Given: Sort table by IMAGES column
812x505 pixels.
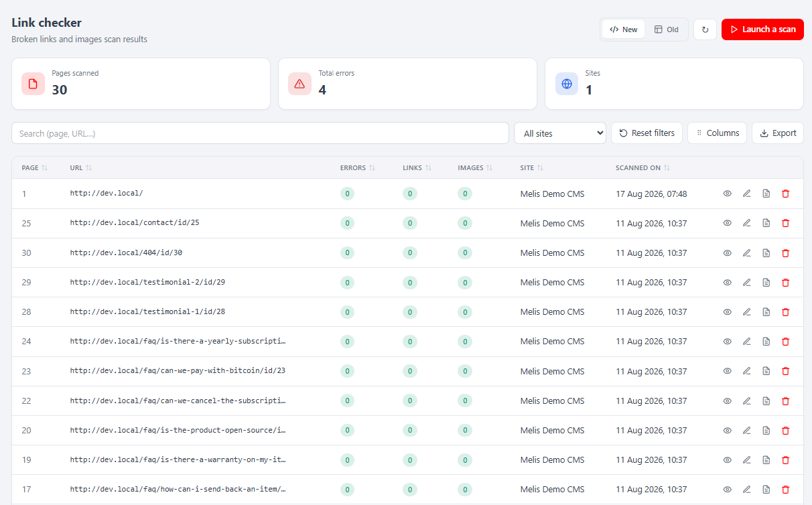Looking at the screenshot, I should click(x=475, y=168).
